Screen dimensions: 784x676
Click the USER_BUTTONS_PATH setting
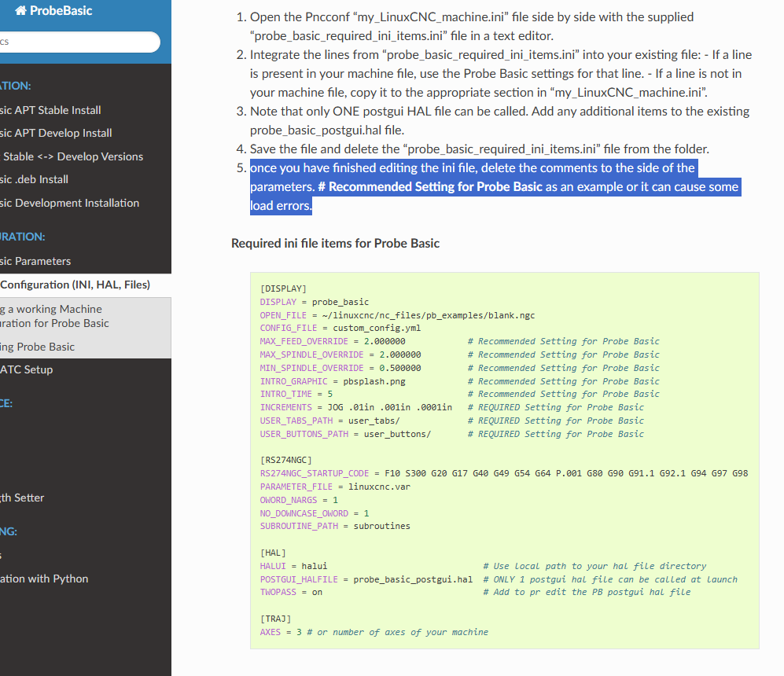click(345, 434)
